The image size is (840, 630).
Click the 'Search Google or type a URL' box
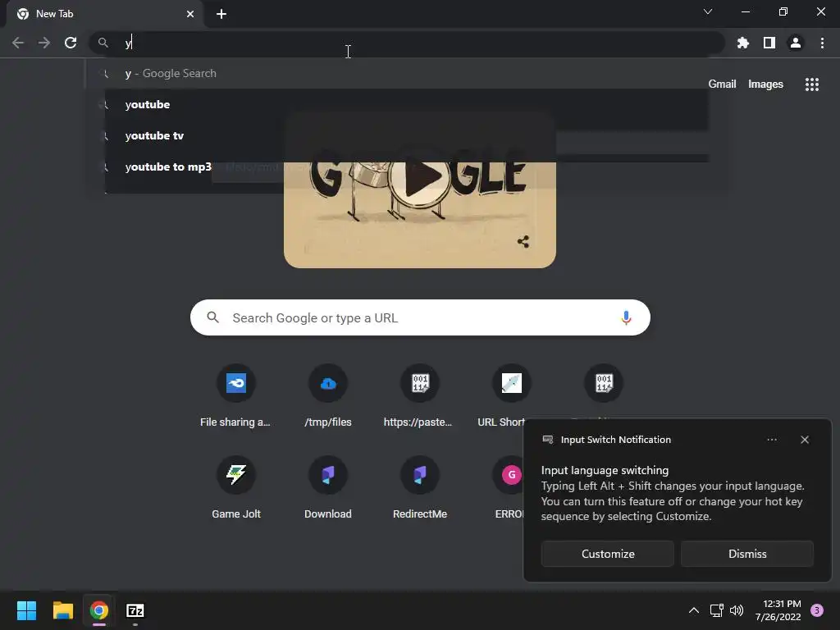(420, 317)
